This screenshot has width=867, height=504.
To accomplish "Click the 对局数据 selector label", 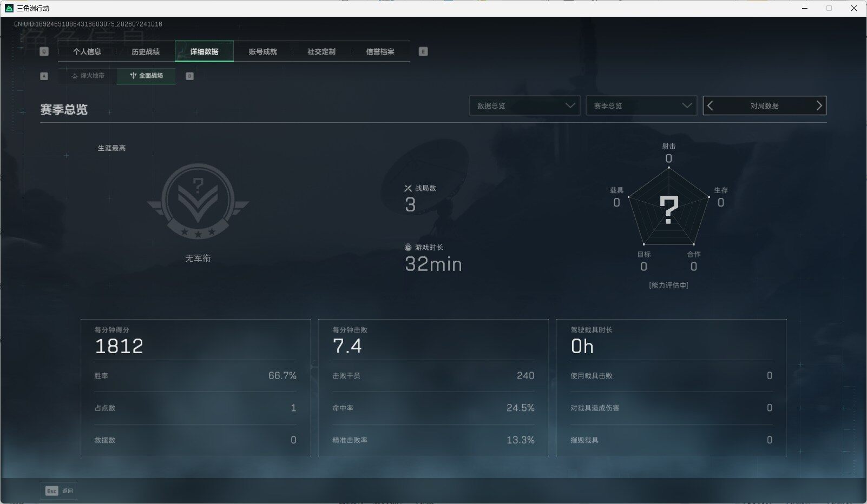I will pos(764,106).
